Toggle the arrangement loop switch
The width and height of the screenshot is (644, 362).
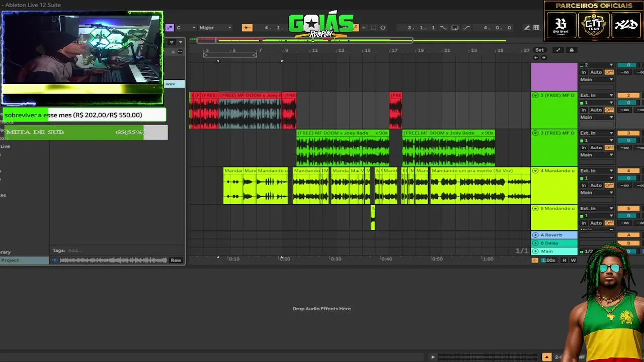point(455,28)
